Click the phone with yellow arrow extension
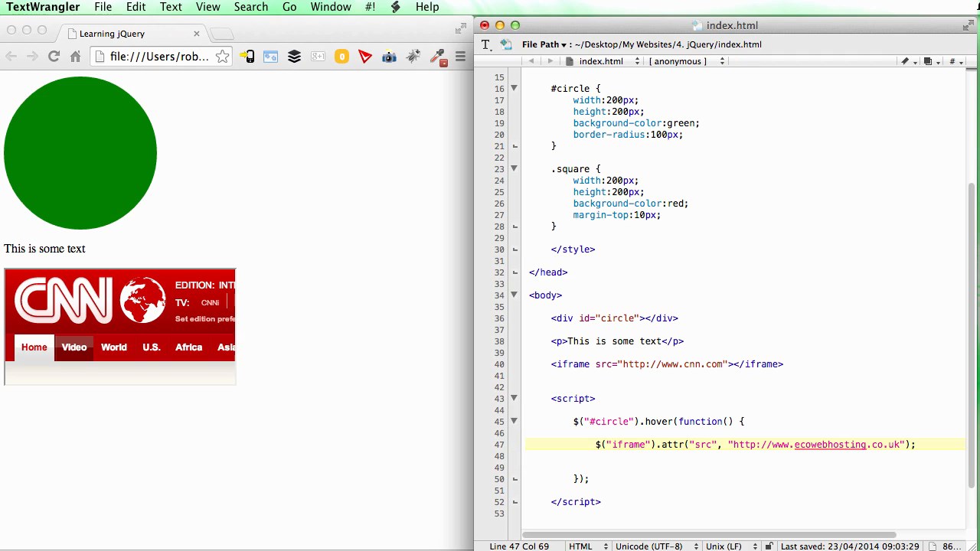 (247, 56)
